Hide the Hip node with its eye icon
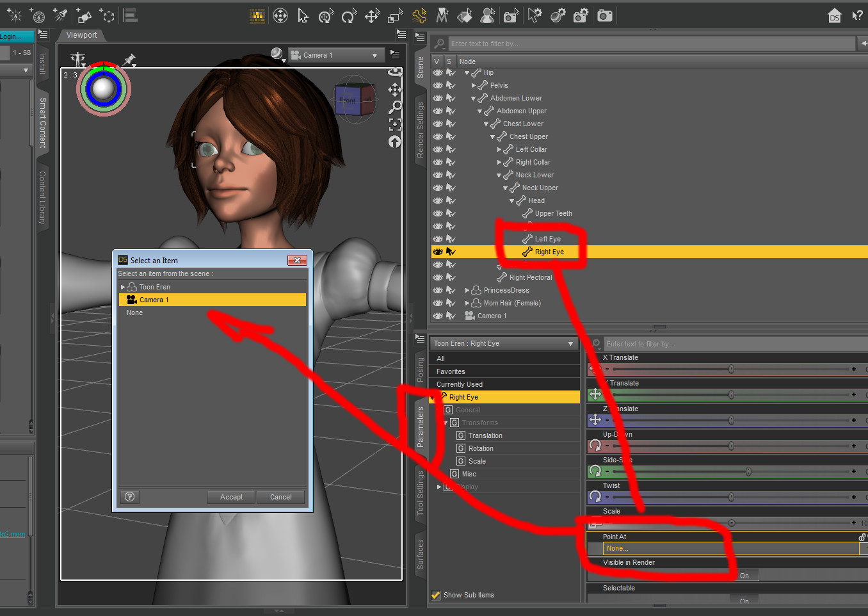The width and height of the screenshot is (868, 616). click(x=438, y=72)
